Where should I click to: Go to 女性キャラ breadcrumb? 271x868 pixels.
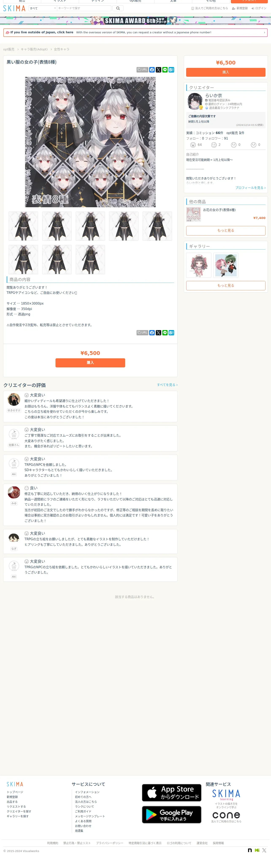62,50
